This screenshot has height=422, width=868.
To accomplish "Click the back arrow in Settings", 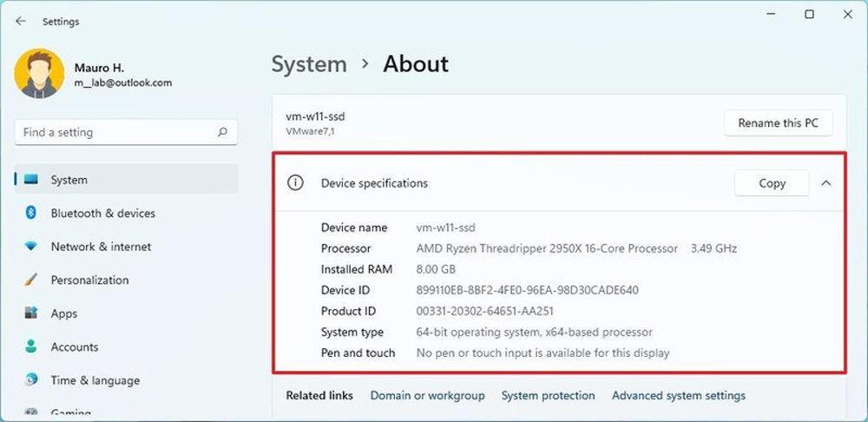I will (x=21, y=22).
